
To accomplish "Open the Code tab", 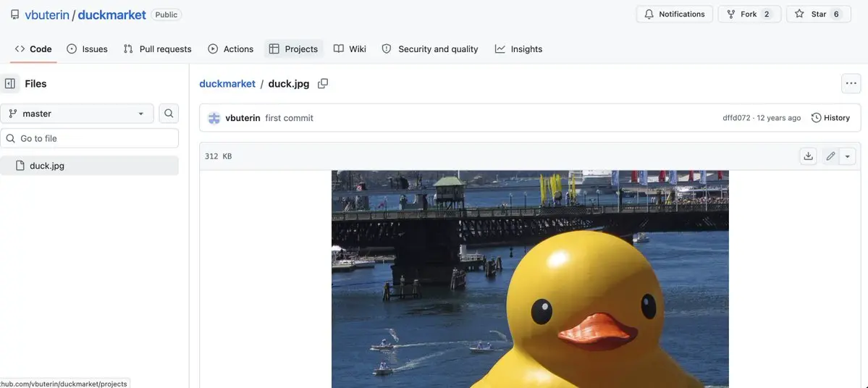I will tap(33, 48).
